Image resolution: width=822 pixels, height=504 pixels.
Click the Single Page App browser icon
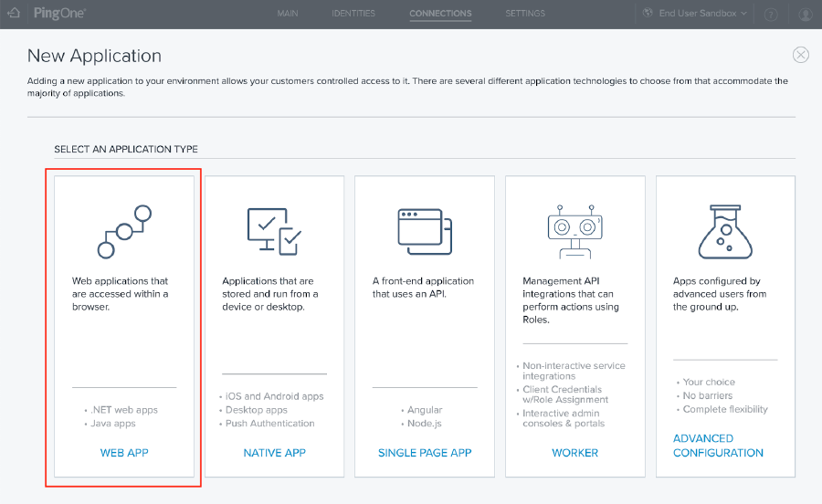[x=425, y=229]
